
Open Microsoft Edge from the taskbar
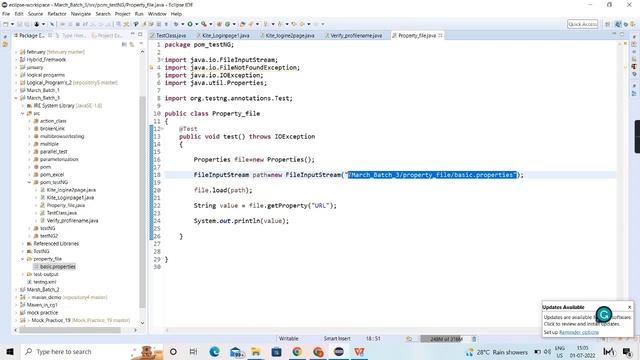tap(214, 351)
